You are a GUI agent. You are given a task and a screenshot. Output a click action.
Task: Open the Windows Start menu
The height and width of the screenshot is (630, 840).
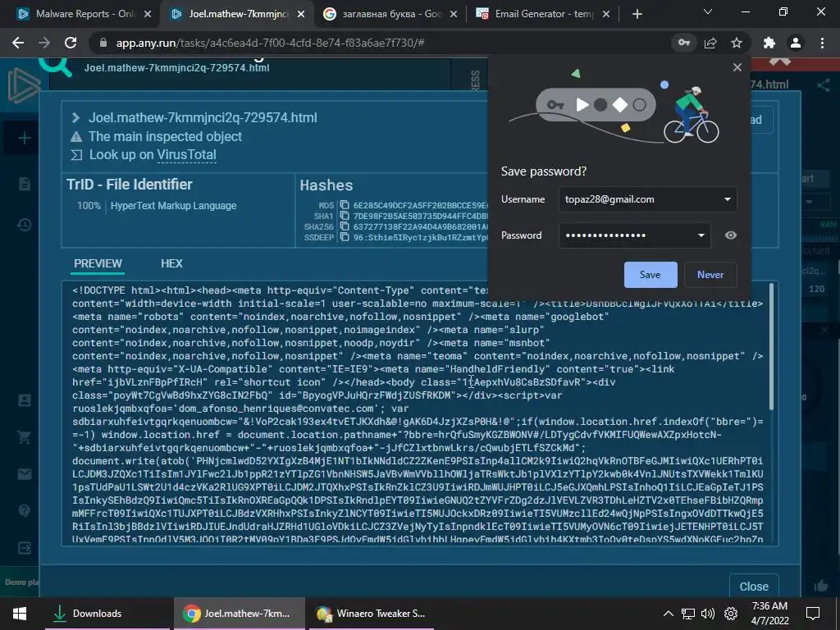pos(20,614)
